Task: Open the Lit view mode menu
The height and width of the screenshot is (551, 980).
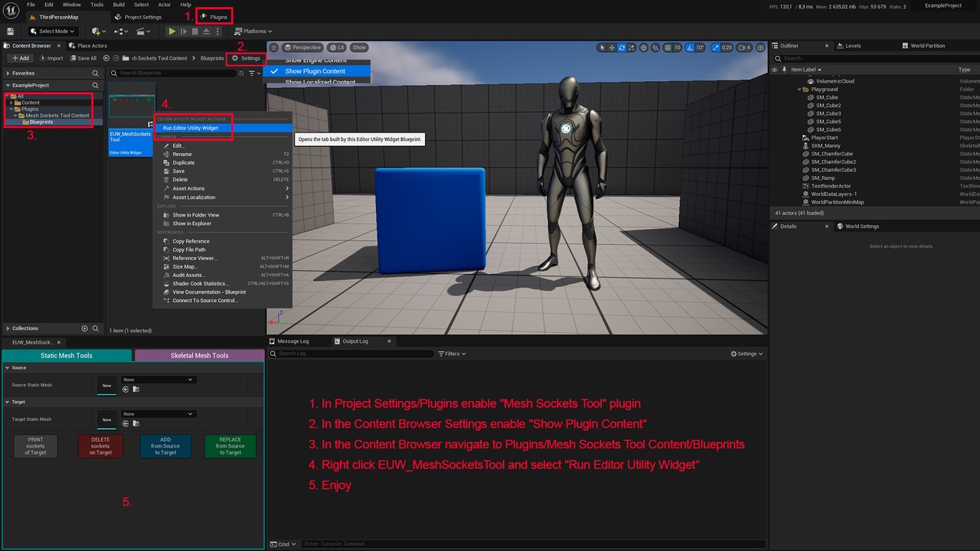Action: coord(337,47)
